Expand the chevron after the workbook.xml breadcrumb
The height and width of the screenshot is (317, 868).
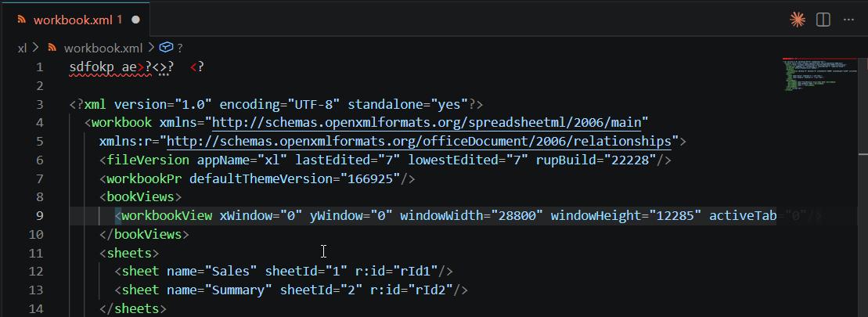pyautogui.click(x=151, y=48)
